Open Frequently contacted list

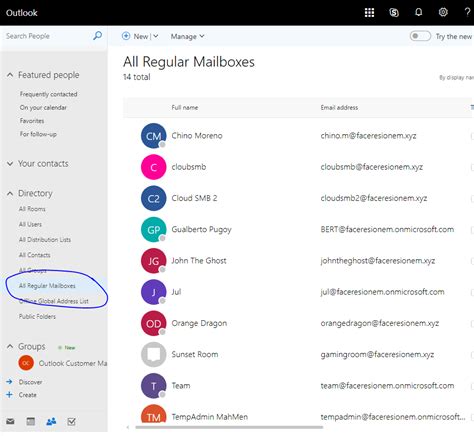(48, 94)
